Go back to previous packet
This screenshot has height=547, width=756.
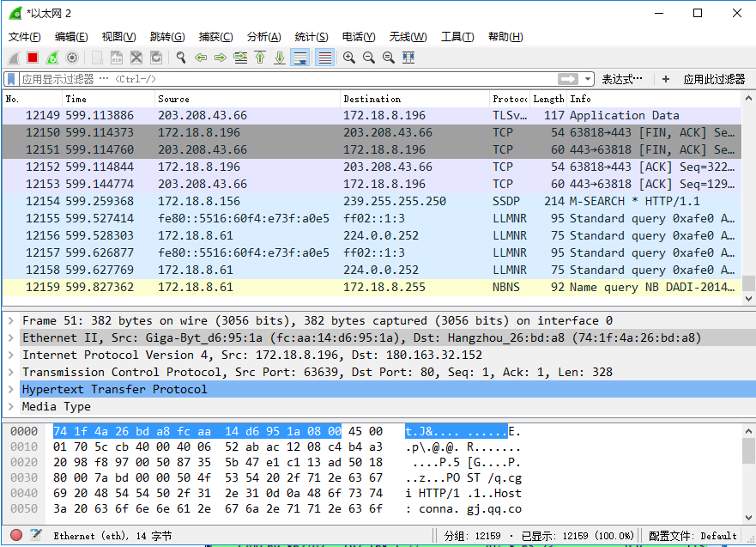[x=201, y=58]
